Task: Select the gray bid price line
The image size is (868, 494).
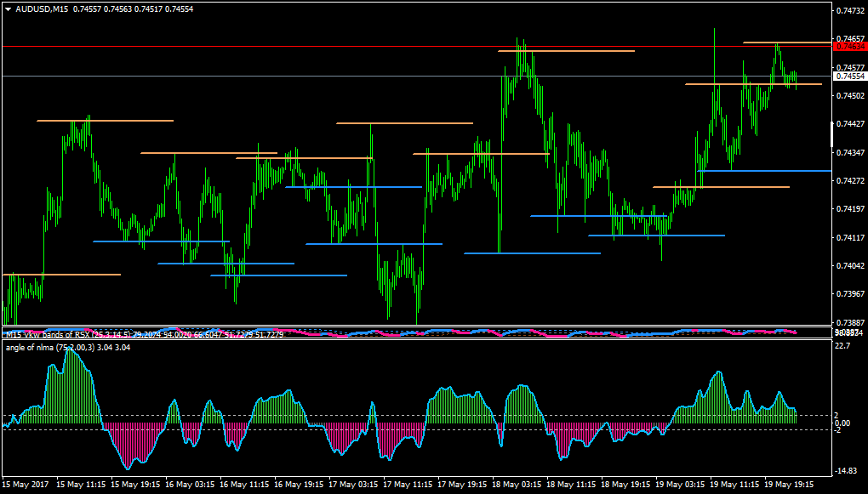Action: [x=416, y=76]
